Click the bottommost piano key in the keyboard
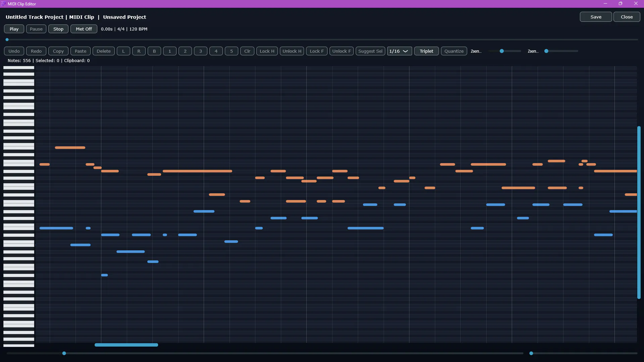 [x=19, y=345]
